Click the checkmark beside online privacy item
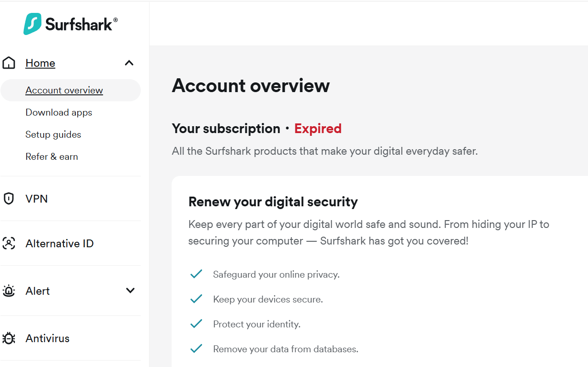This screenshot has width=588, height=367. [196, 274]
